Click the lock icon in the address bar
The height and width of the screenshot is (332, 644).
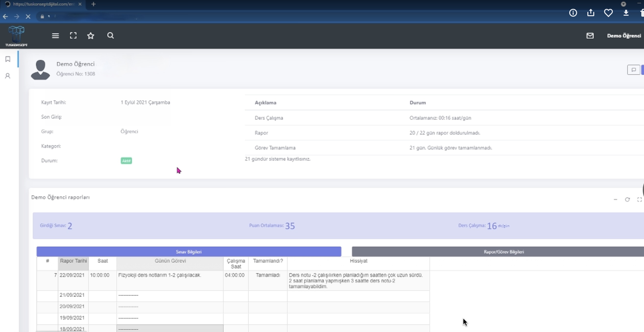click(x=42, y=16)
